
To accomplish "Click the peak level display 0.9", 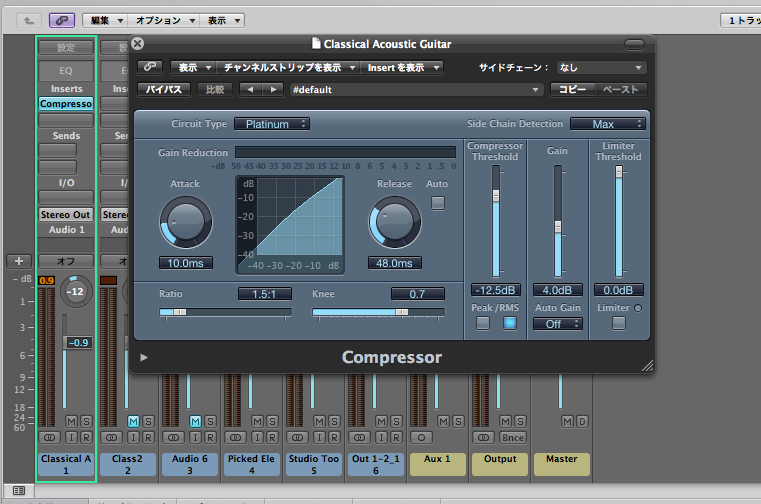I will [47, 281].
